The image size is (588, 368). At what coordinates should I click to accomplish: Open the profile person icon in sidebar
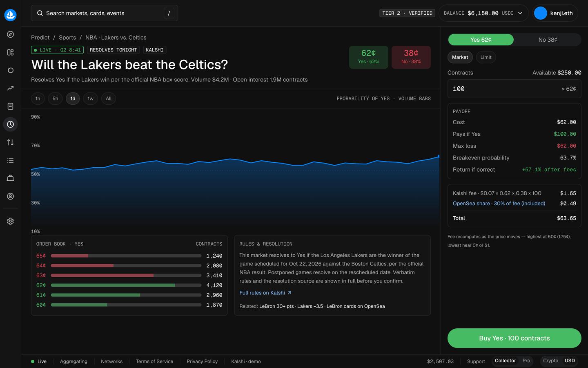pyautogui.click(x=11, y=196)
